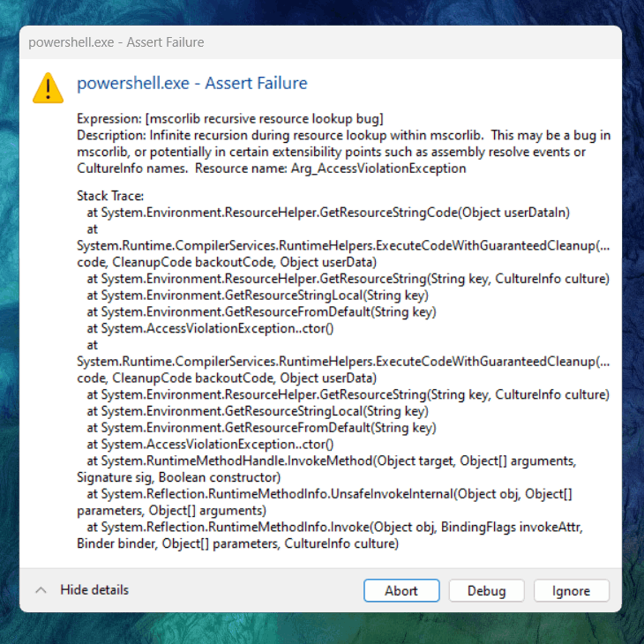Click 'Binder binder, Object[] parameters, CultureInfo culture)' line
The width and height of the screenshot is (644, 644).
click(238, 543)
